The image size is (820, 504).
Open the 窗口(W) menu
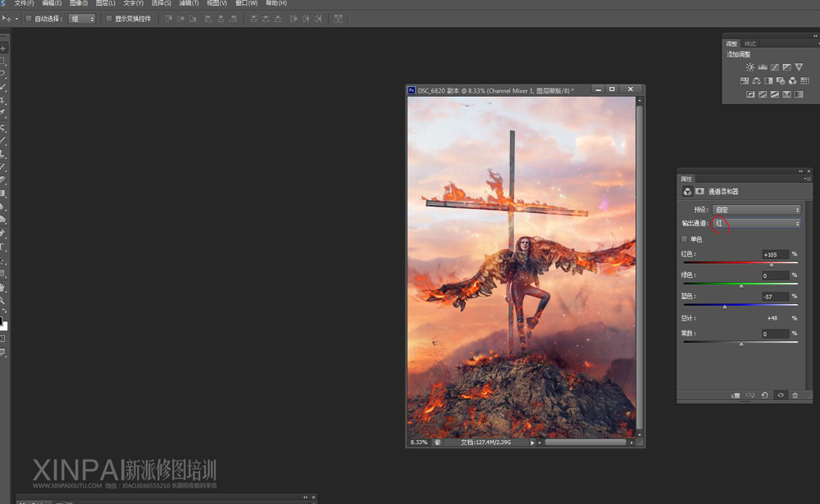[246, 3]
